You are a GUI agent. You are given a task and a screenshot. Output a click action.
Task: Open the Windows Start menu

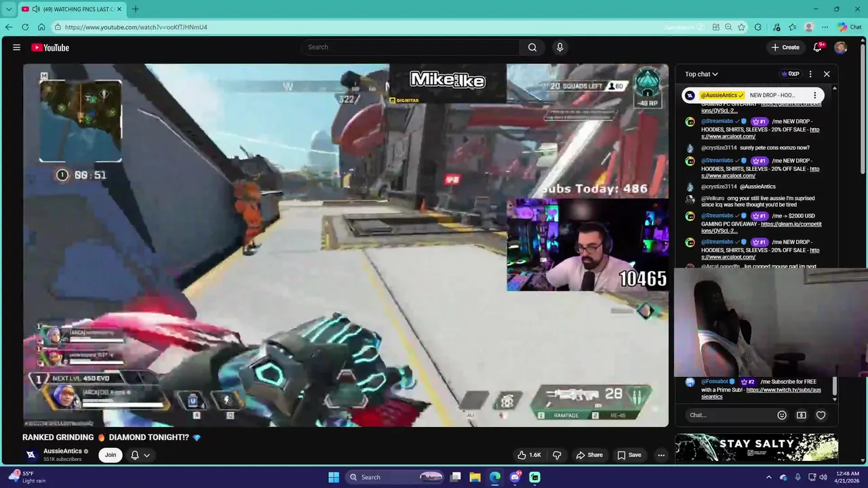coord(334,477)
